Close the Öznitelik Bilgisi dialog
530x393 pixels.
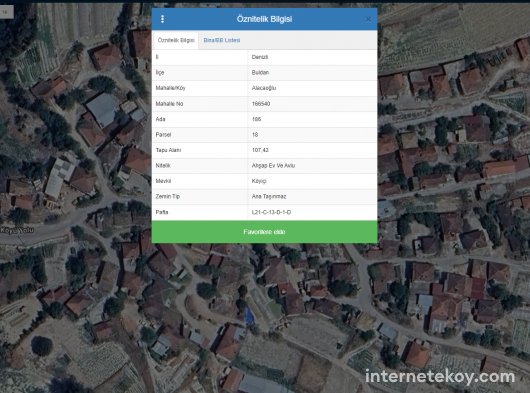coord(368,20)
